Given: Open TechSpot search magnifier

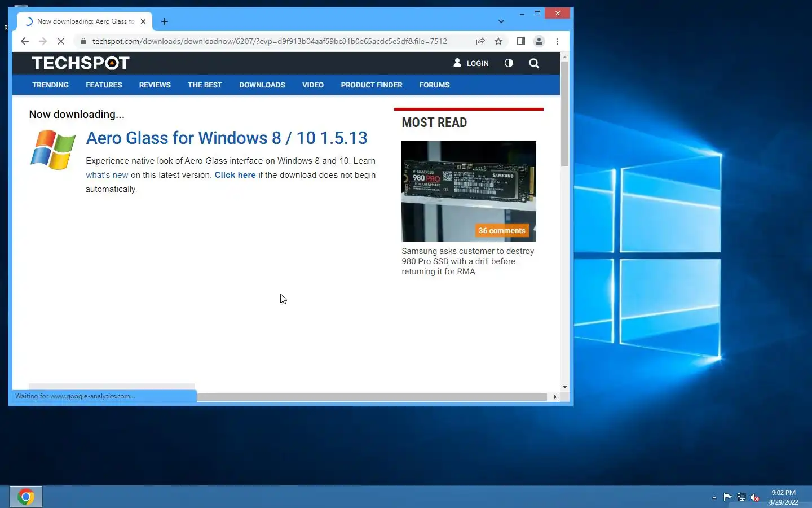Looking at the screenshot, I should pos(534,63).
